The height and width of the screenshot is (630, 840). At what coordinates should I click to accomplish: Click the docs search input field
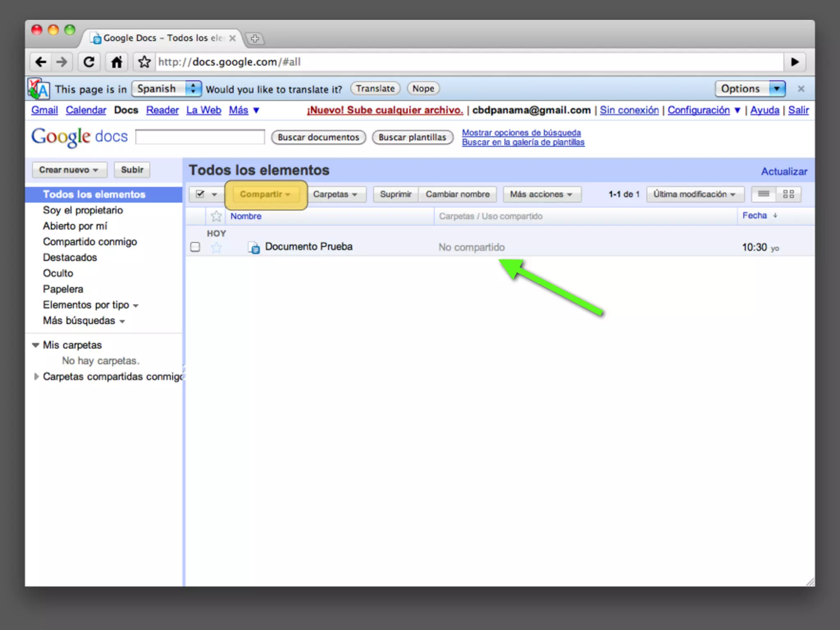(200, 137)
